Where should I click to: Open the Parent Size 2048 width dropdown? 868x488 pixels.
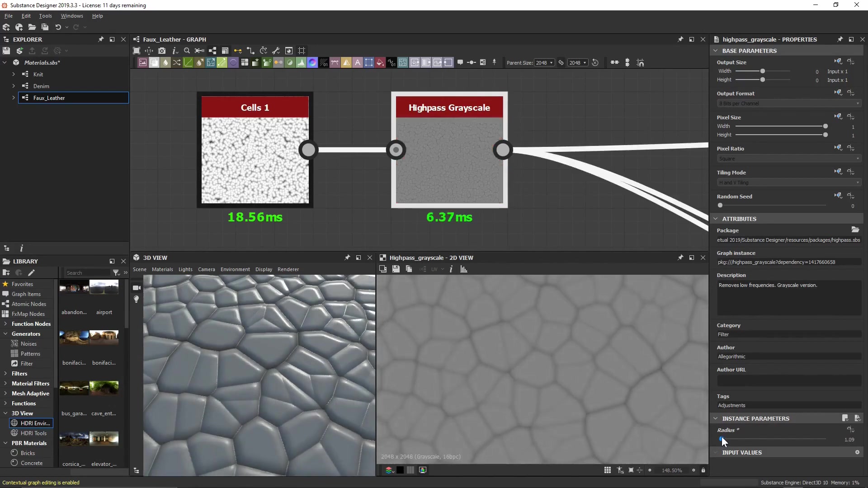click(544, 63)
